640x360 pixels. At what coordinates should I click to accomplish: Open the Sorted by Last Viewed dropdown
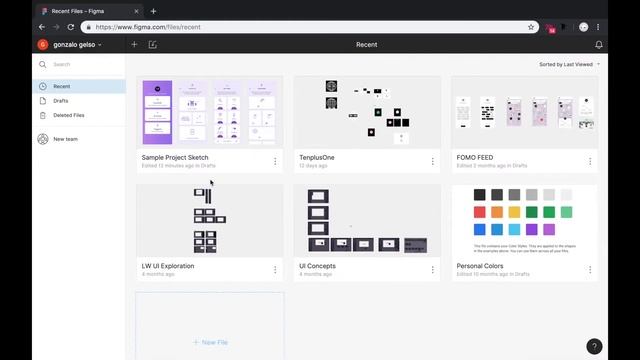pos(569,64)
